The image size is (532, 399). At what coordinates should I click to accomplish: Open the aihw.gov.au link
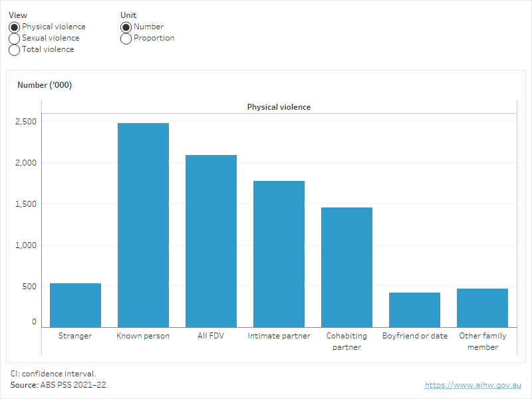click(x=473, y=385)
